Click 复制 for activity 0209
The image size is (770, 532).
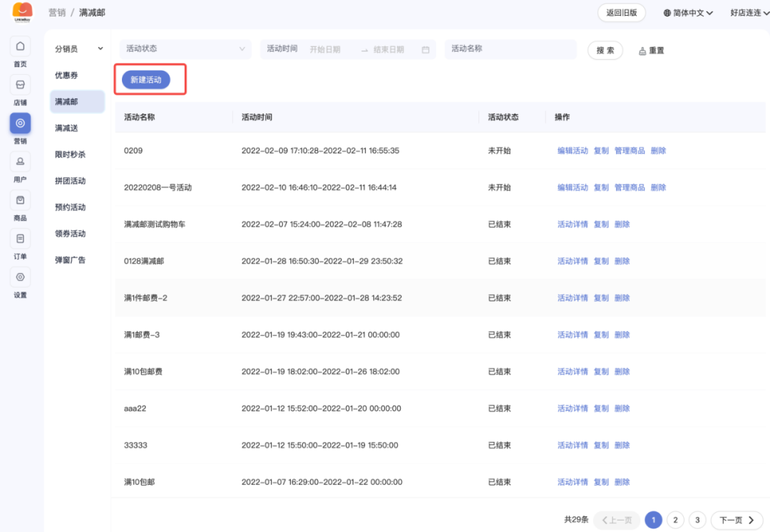tap(601, 150)
